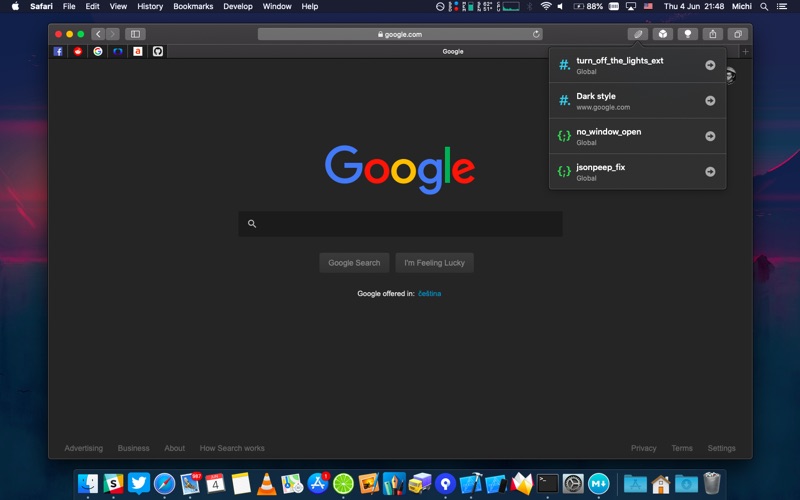This screenshot has width=800, height=500.
Task: Open How Search works link
Action: coord(232,448)
